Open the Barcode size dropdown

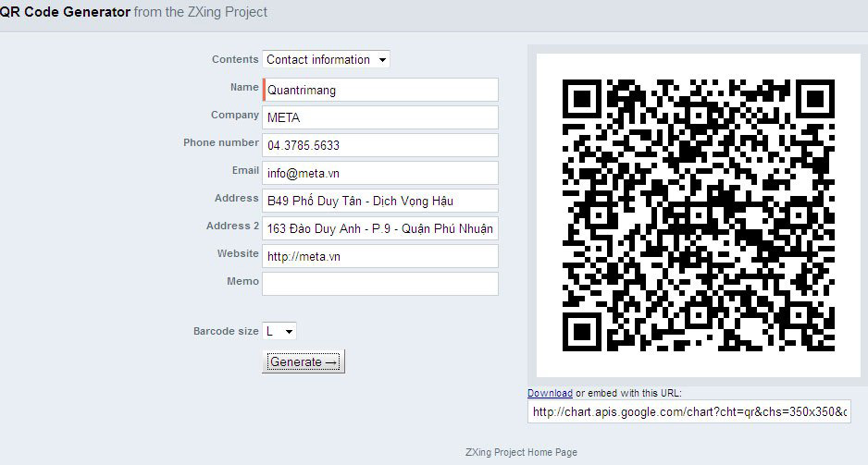click(x=279, y=331)
